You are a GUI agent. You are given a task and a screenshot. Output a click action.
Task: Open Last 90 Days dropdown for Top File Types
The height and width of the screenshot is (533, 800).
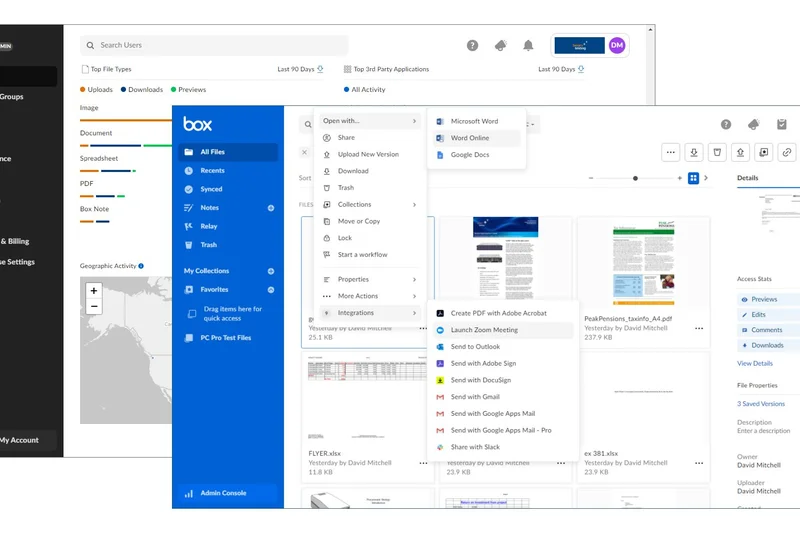pos(300,70)
